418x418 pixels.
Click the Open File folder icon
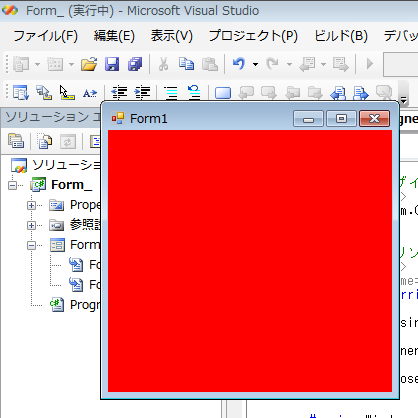pyautogui.click(x=89, y=64)
